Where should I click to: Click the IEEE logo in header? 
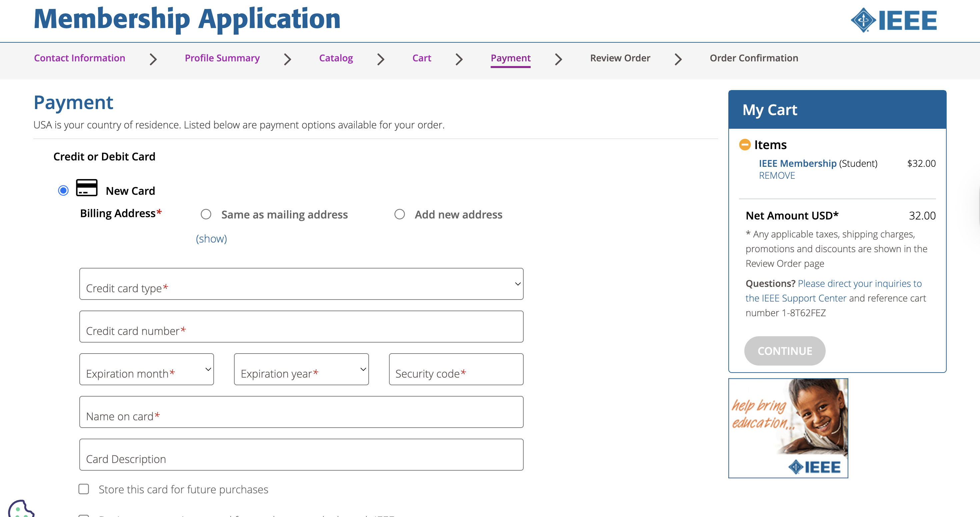click(x=893, y=20)
